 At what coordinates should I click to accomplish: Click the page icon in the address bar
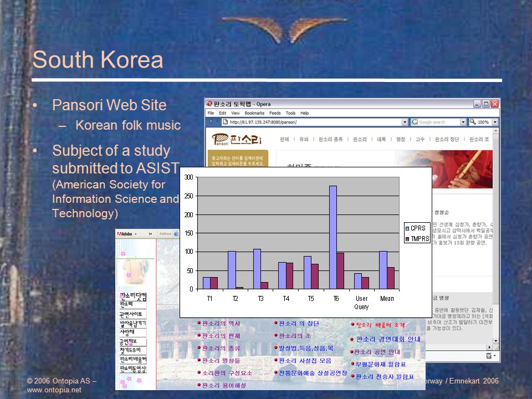pyautogui.click(x=225, y=122)
